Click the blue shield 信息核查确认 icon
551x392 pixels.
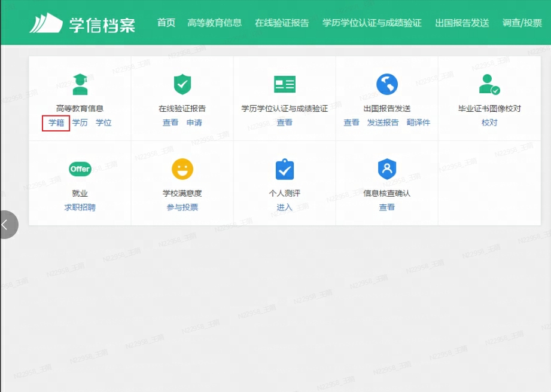(x=386, y=169)
